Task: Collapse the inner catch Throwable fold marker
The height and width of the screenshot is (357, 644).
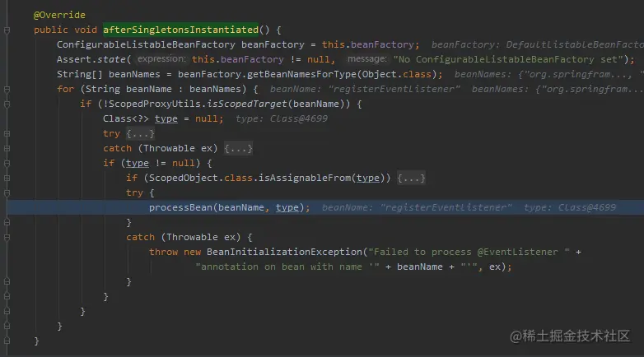Action: (x=7, y=237)
